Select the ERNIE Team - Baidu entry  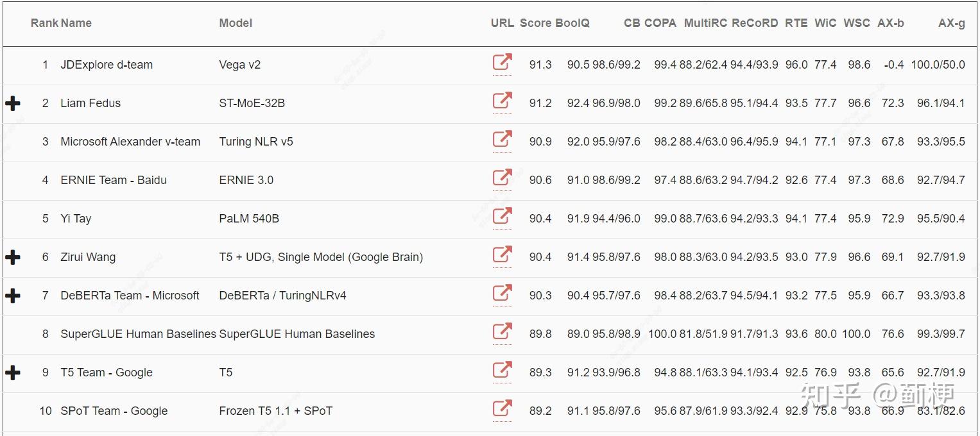point(114,180)
